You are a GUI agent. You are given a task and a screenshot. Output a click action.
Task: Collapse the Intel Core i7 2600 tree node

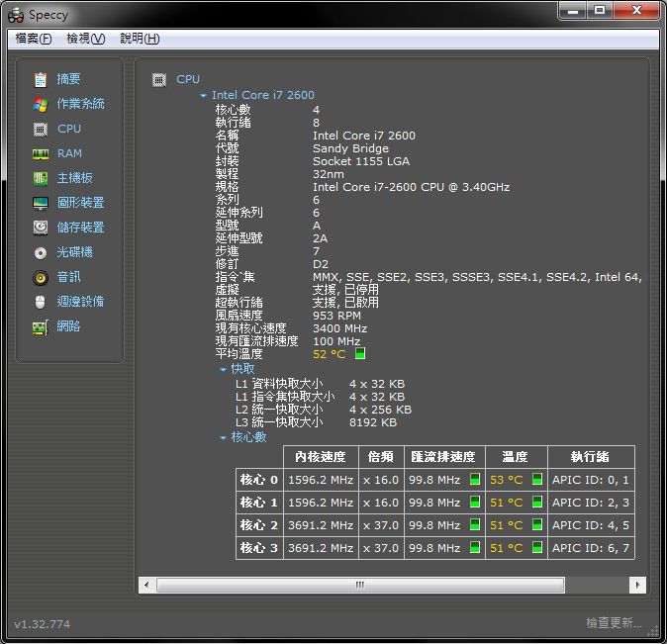tap(203, 96)
